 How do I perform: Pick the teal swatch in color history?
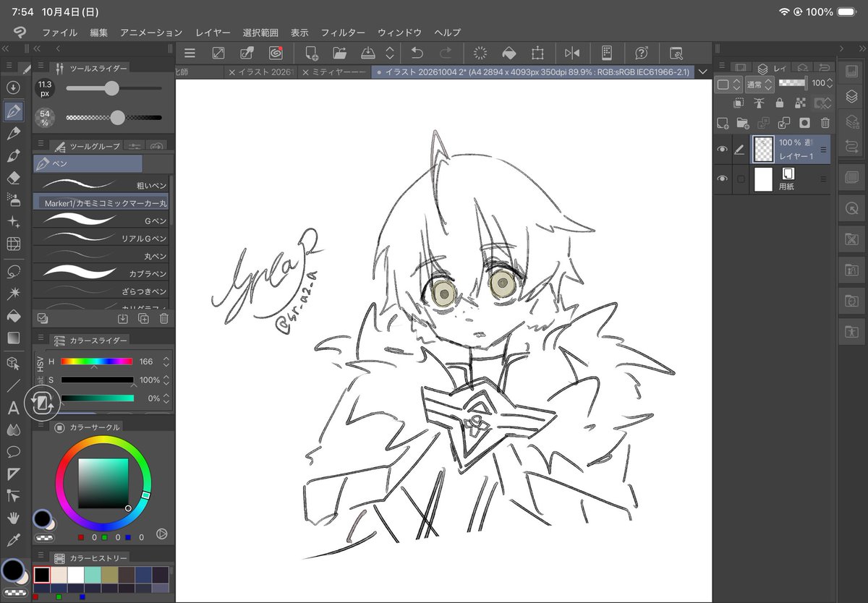click(x=93, y=574)
